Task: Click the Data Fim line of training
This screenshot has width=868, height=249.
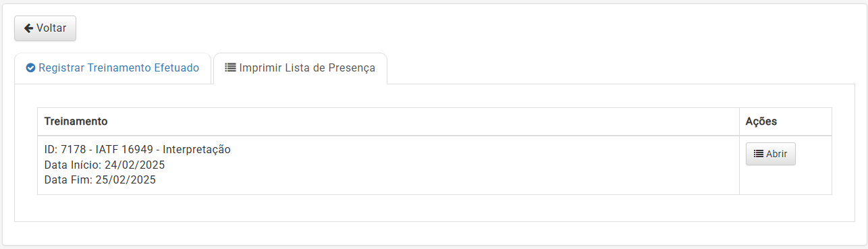Action: pos(100,179)
